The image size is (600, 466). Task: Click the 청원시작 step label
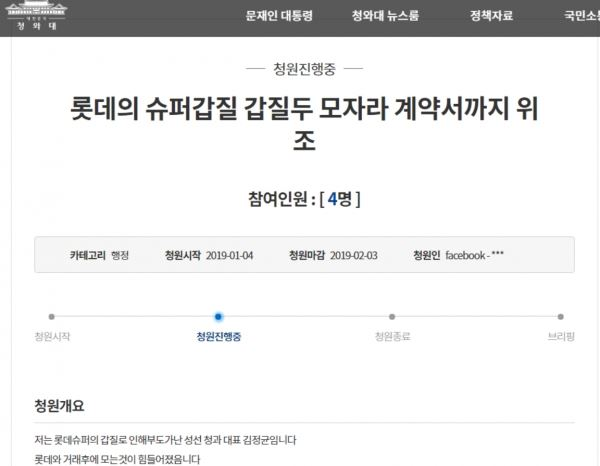pos(52,337)
